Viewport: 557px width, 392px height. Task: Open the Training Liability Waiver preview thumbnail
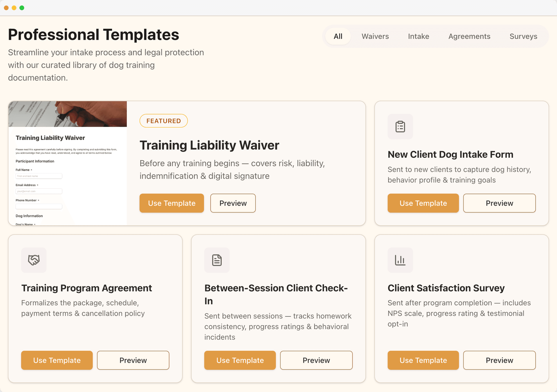pos(68,162)
